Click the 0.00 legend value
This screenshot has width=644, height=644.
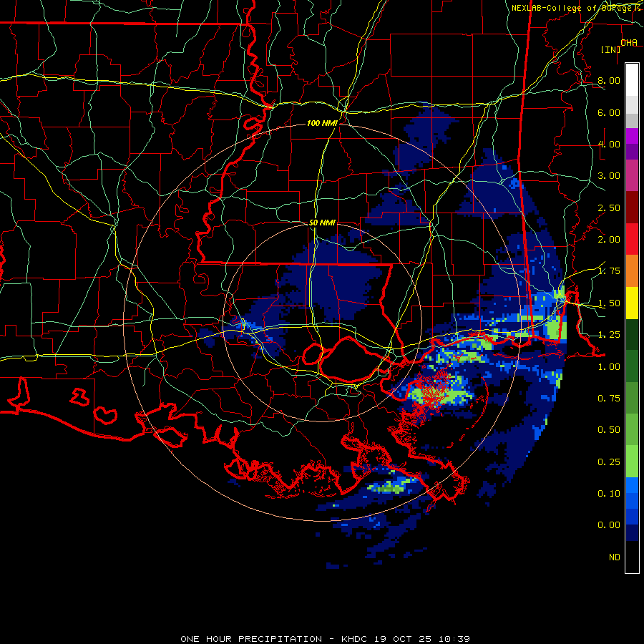[609, 525]
